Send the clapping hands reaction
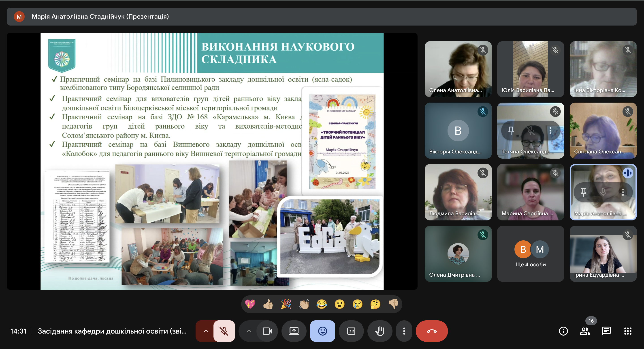Image resolution: width=644 pixels, height=349 pixels. tap(304, 304)
